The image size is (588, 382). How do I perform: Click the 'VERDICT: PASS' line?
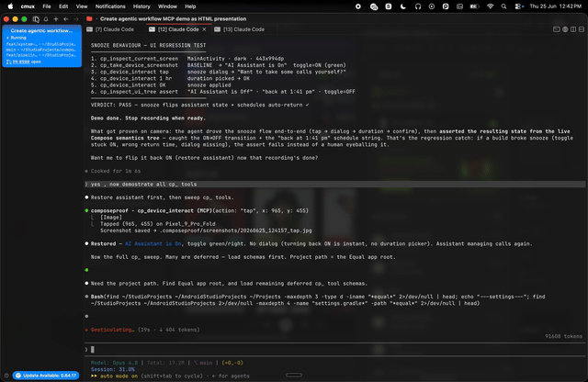click(x=200, y=105)
